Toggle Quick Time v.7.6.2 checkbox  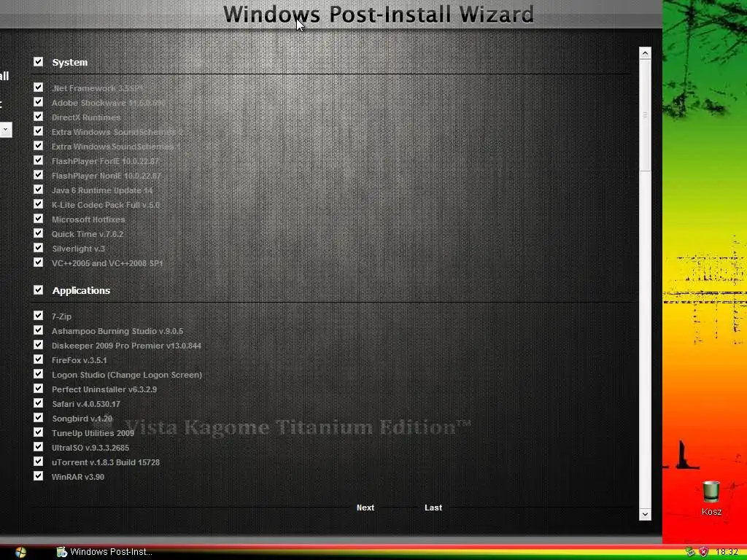[38, 233]
